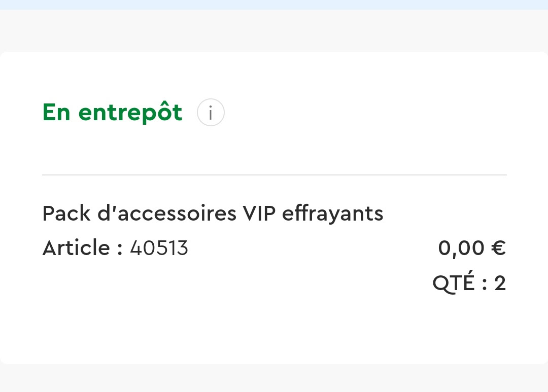Click the 0,00 digits of the price
Image resolution: width=548 pixels, height=392 pixels.
(461, 248)
